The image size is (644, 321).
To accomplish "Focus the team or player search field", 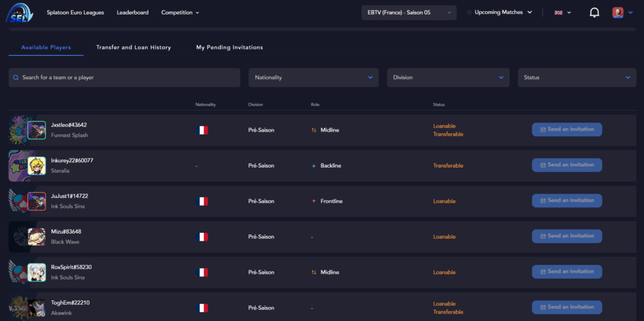I will (x=125, y=78).
